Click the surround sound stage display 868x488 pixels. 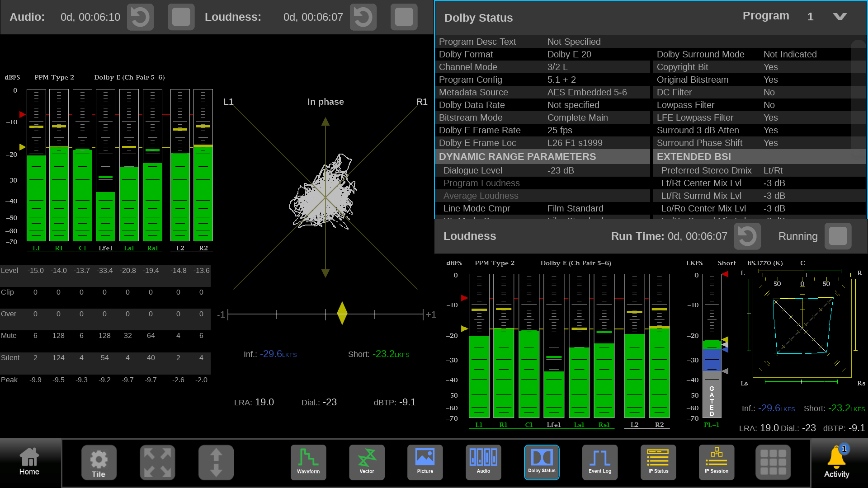click(802, 328)
